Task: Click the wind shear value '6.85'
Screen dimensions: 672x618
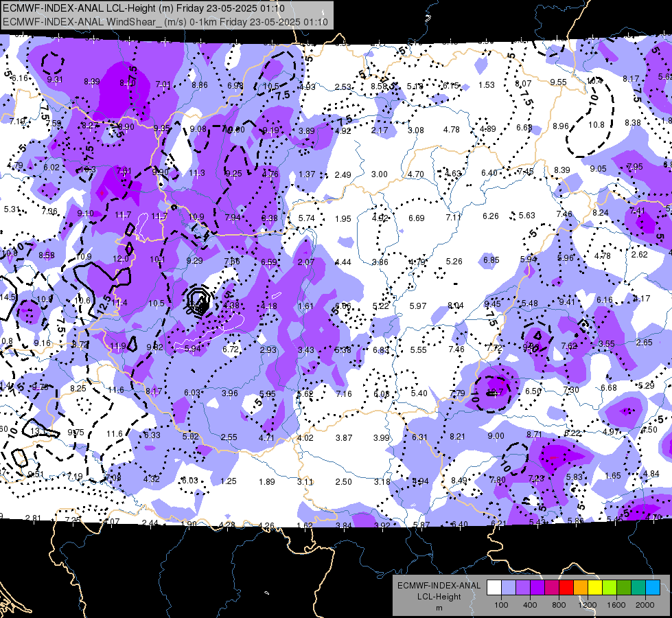Action: (491, 260)
